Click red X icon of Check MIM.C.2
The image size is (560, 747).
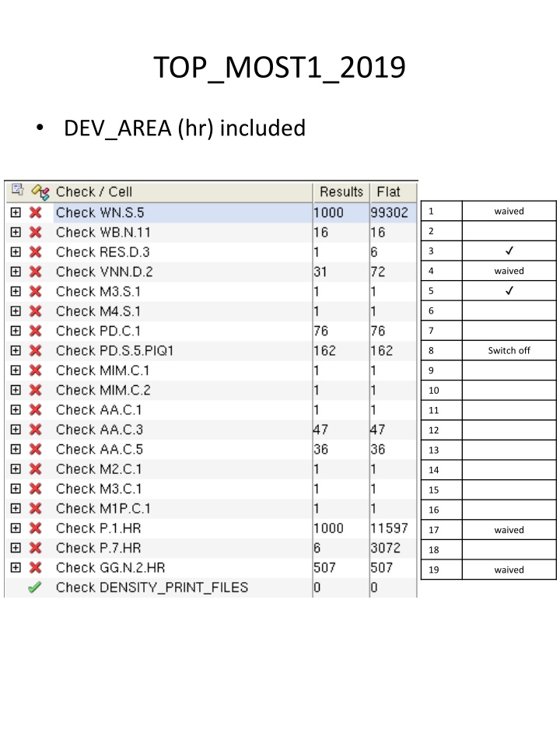(35, 390)
